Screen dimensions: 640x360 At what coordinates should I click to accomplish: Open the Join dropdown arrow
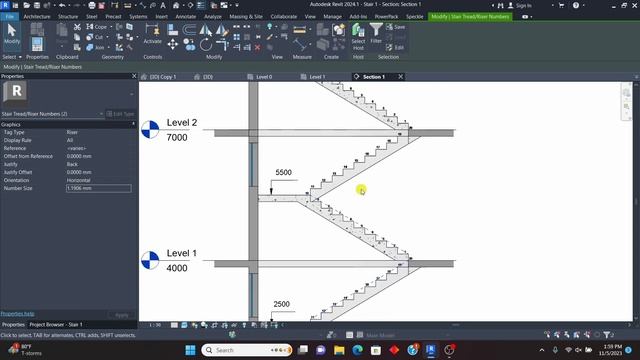(x=108, y=47)
